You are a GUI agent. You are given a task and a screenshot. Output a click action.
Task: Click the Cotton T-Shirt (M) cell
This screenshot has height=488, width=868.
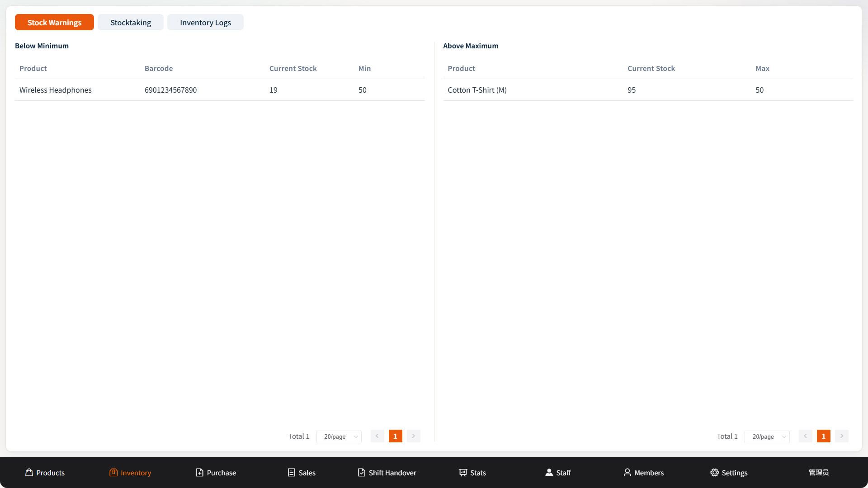coord(477,90)
